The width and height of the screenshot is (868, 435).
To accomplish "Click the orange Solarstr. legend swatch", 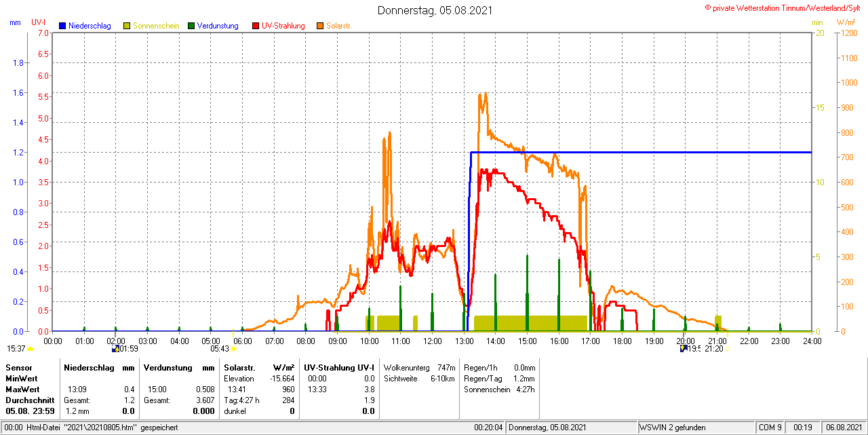I will (320, 26).
